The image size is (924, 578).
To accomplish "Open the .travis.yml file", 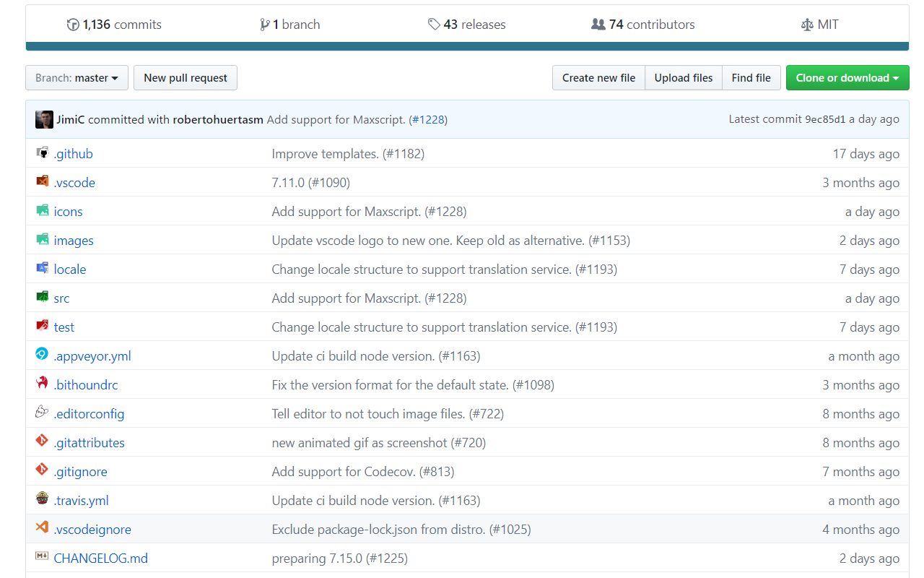I will [82, 501].
